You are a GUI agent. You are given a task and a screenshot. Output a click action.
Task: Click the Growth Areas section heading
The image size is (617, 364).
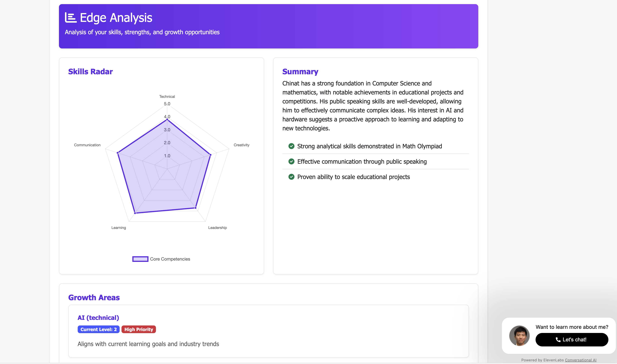(x=94, y=298)
